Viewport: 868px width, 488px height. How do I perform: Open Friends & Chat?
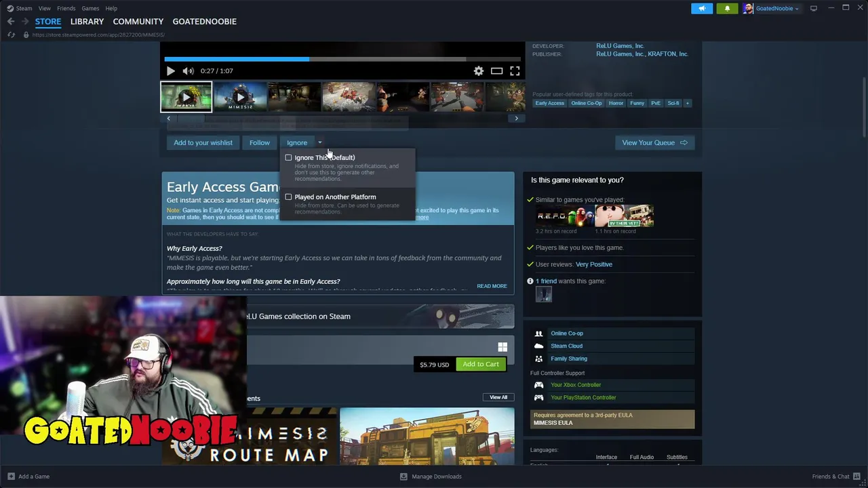point(836,476)
